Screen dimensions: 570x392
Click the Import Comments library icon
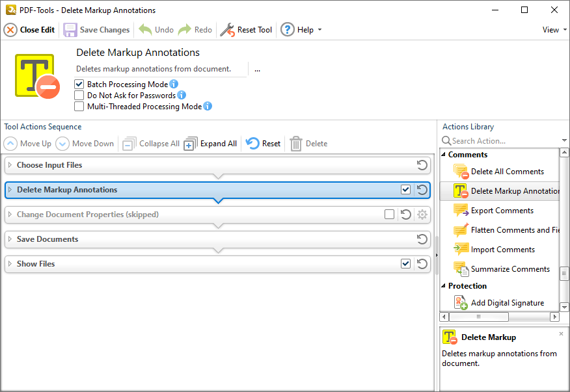[461, 250]
